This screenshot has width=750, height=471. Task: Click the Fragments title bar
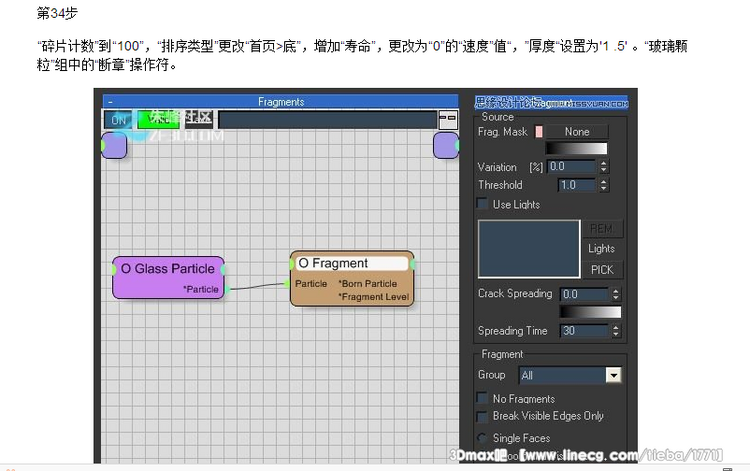point(281,102)
